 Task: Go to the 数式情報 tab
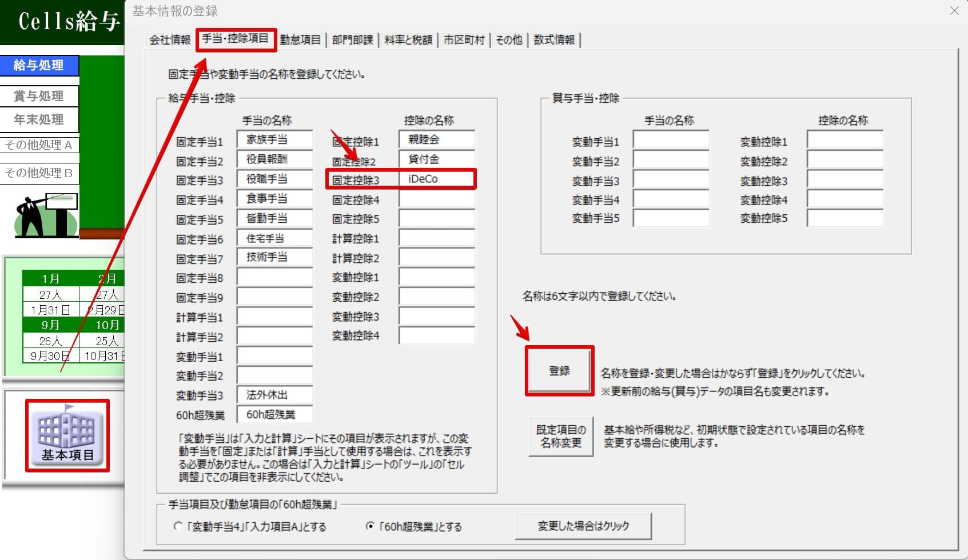[554, 40]
